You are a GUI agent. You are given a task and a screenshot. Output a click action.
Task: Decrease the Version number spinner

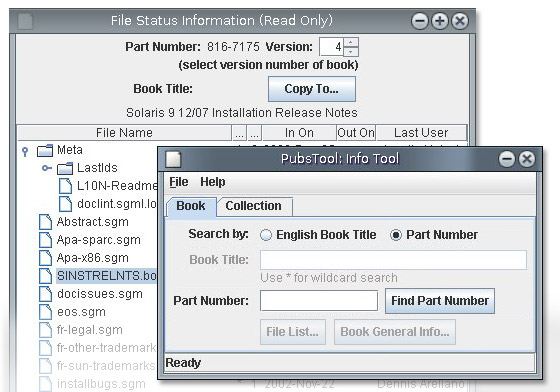[351, 52]
